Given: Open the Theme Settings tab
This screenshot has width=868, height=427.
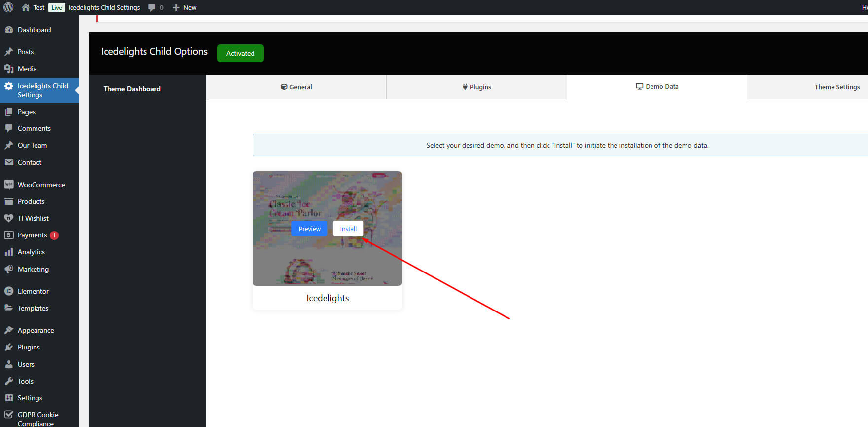Looking at the screenshot, I should [837, 87].
